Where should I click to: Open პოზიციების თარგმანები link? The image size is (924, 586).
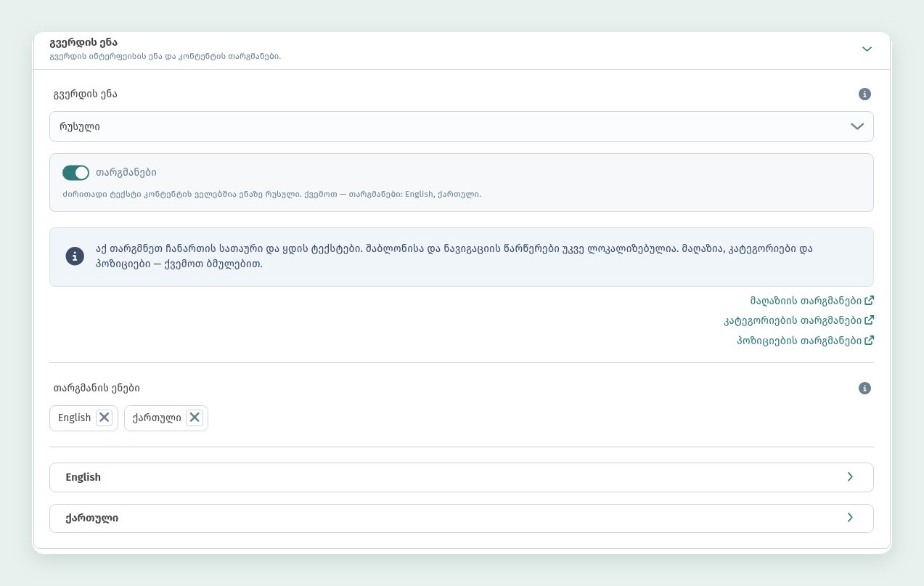point(805,340)
